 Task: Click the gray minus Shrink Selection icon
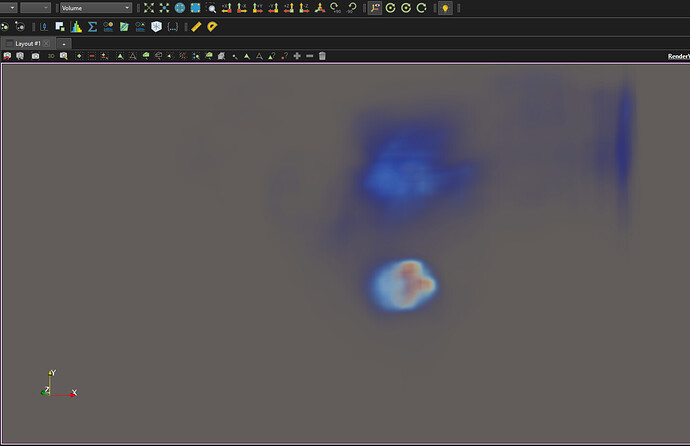(309, 56)
